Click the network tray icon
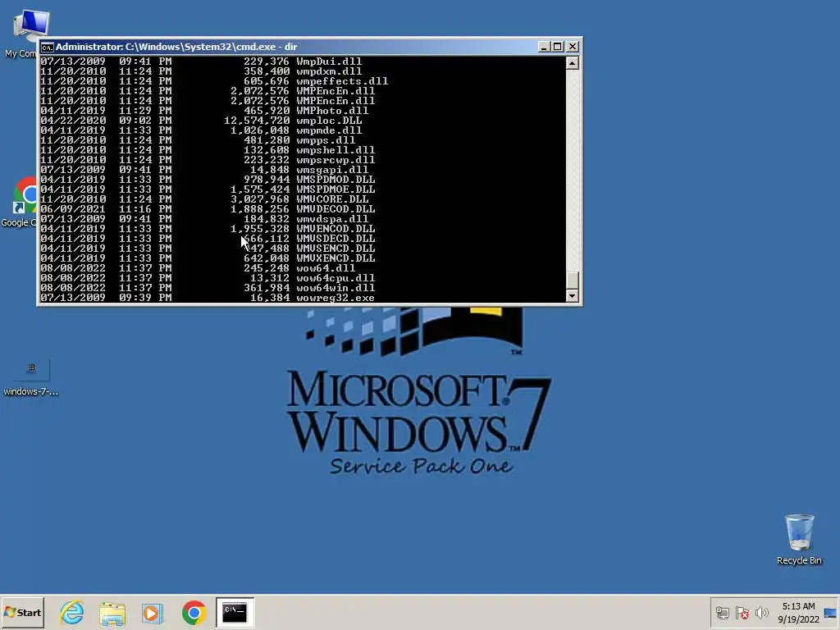This screenshot has height=630, width=840. click(x=722, y=613)
